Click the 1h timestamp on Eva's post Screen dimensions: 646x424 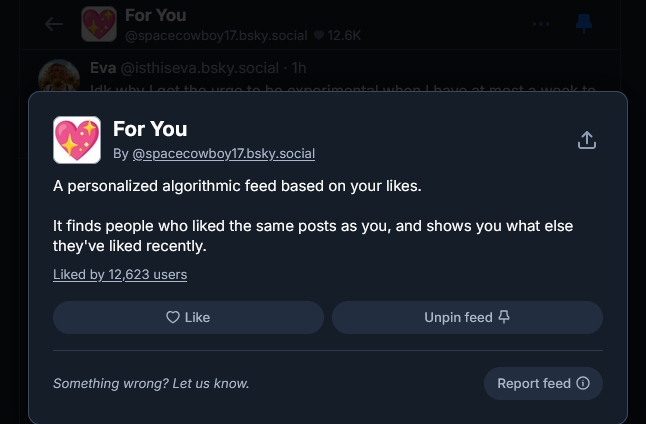click(x=297, y=68)
